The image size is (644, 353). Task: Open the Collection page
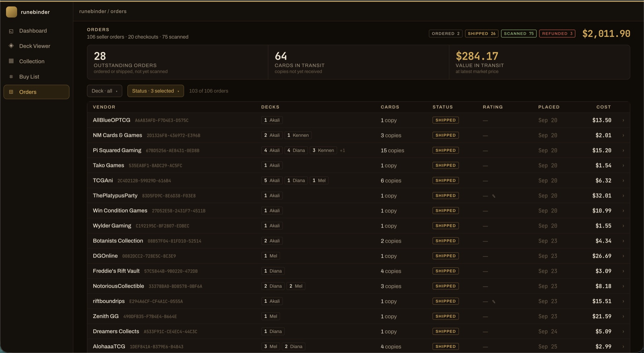36,61
